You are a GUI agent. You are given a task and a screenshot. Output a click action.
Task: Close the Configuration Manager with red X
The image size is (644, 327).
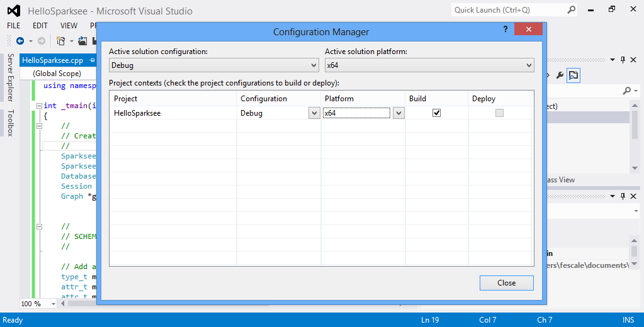[x=528, y=29]
